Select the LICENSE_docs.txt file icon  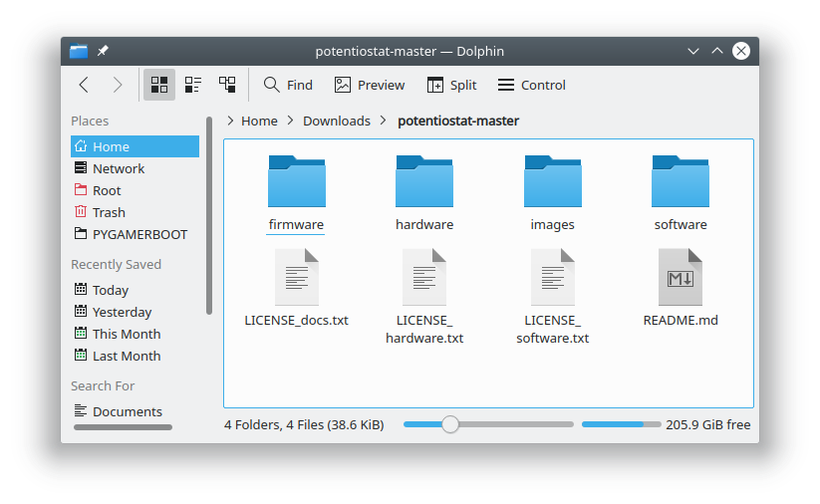pos(297,277)
